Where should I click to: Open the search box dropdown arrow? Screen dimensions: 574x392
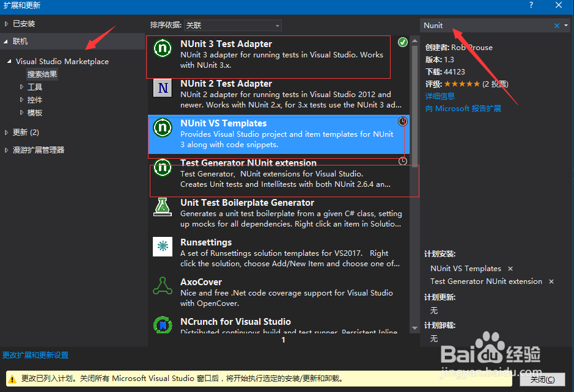pyautogui.click(x=566, y=26)
